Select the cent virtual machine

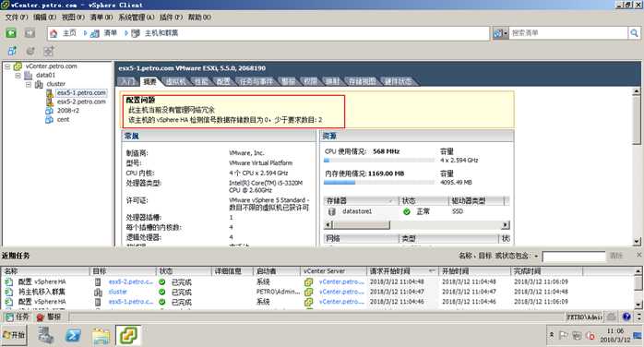coord(64,119)
